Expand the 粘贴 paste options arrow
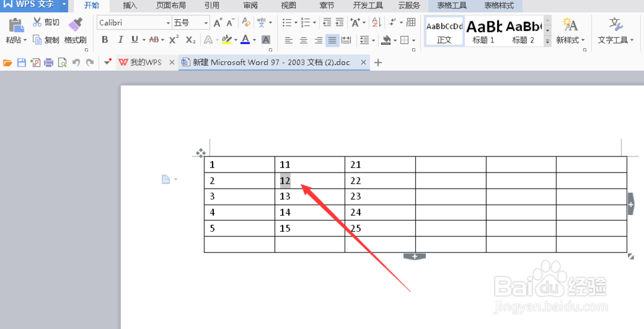This screenshot has width=644, height=329. tap(25, 41)
